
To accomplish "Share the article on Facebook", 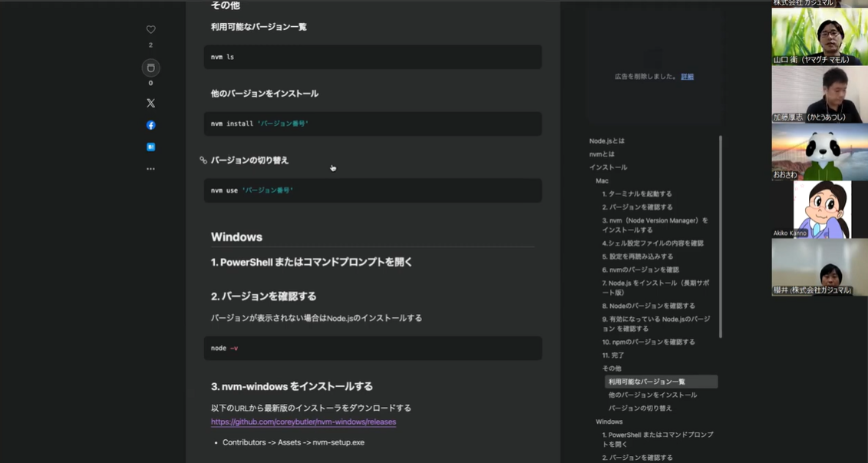I will [x=150, y=125].
